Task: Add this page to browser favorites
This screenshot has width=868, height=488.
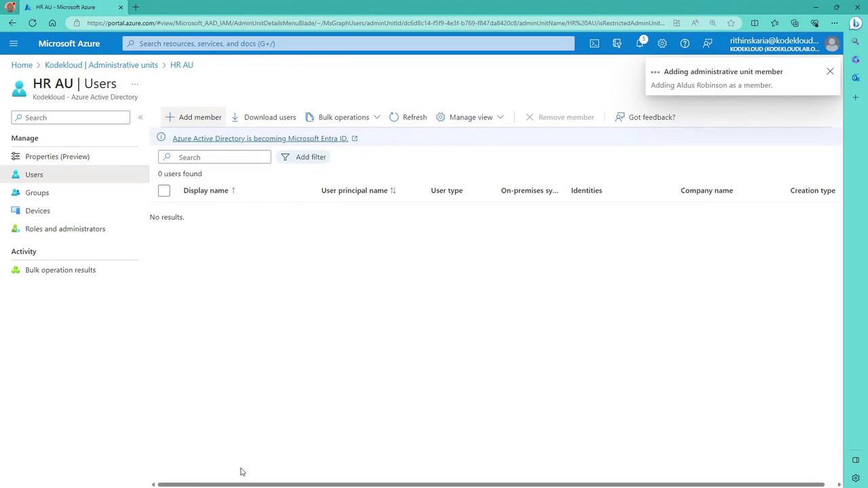Action: coord(731,23)
